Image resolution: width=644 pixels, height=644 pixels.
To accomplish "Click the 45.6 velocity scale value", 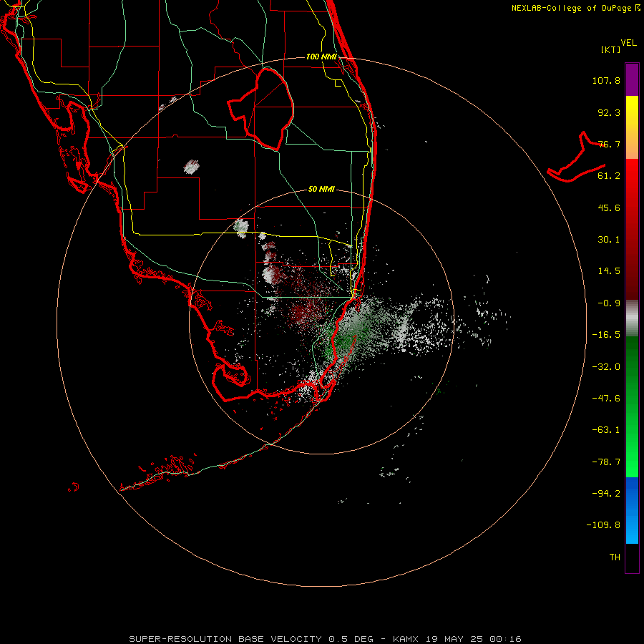I will (x=609, y=208).
